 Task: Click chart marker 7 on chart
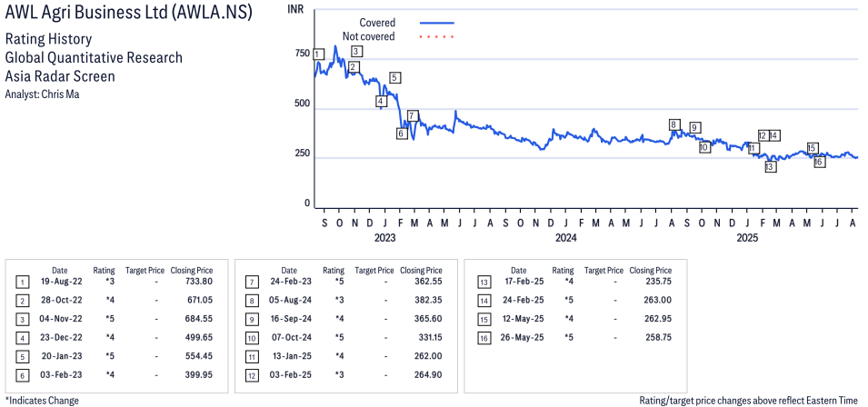(413, 115)
